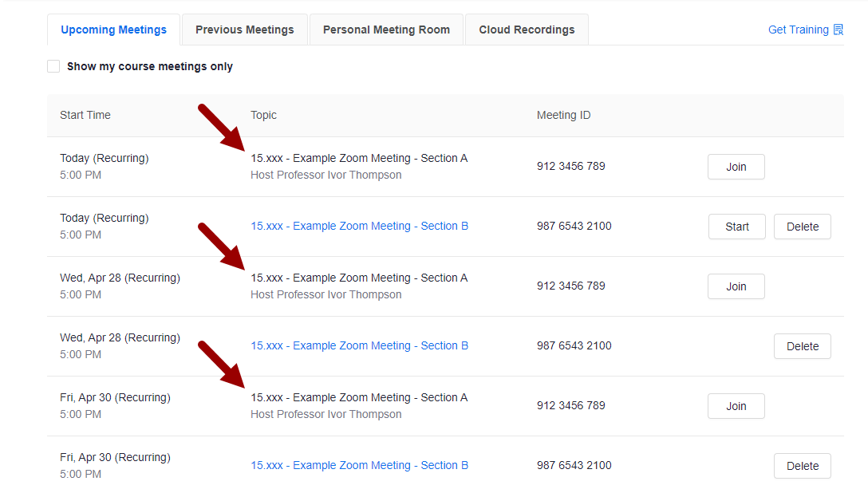Screen dimensions: 868x493
Task: Click the Topic column header
Action: click(263, 115)
